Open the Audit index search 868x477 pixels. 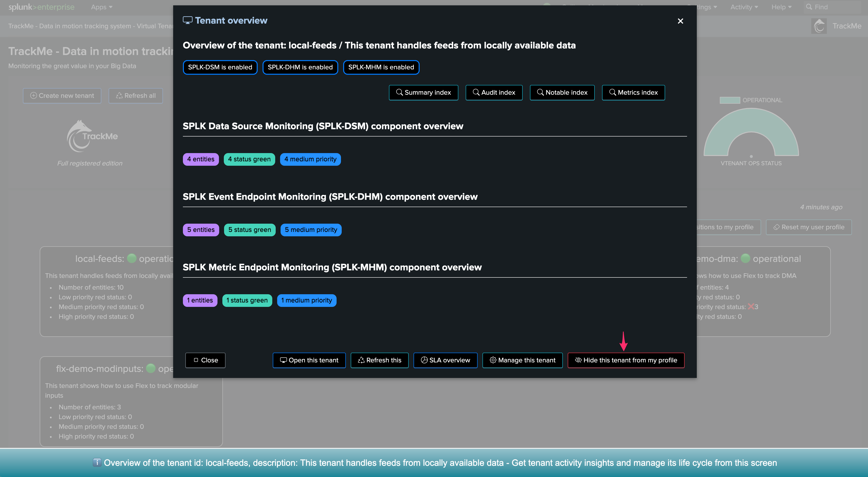494,92
